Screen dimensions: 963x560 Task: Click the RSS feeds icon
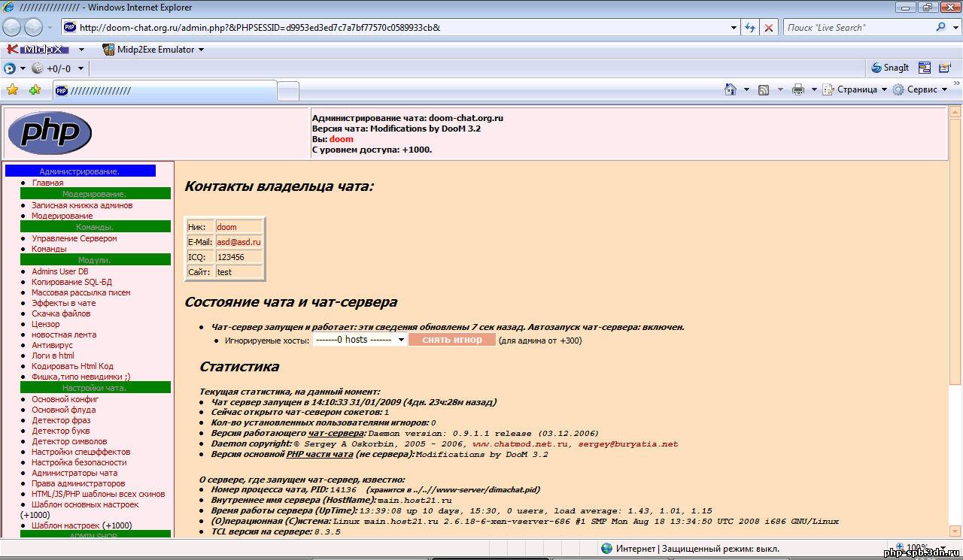click(x=763, y=89)
